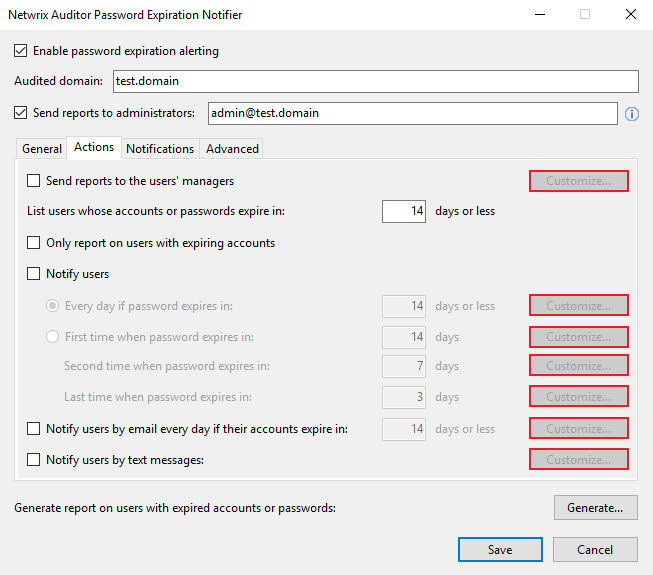
Task: Click the administrator email address field
Action: pyautogui.click(x=411, y=114)
